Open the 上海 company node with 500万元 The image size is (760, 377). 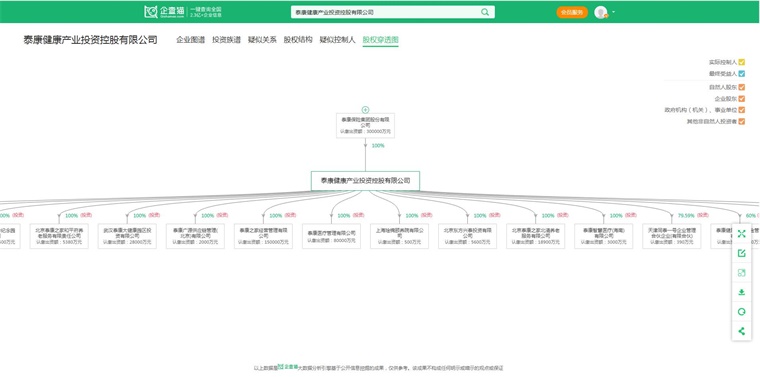399,236
